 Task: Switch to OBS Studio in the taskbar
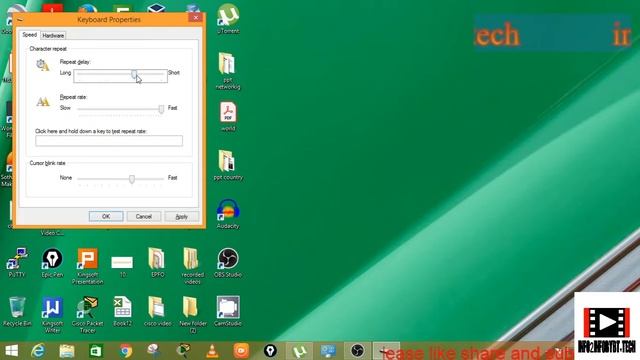[x=357, y=351]
